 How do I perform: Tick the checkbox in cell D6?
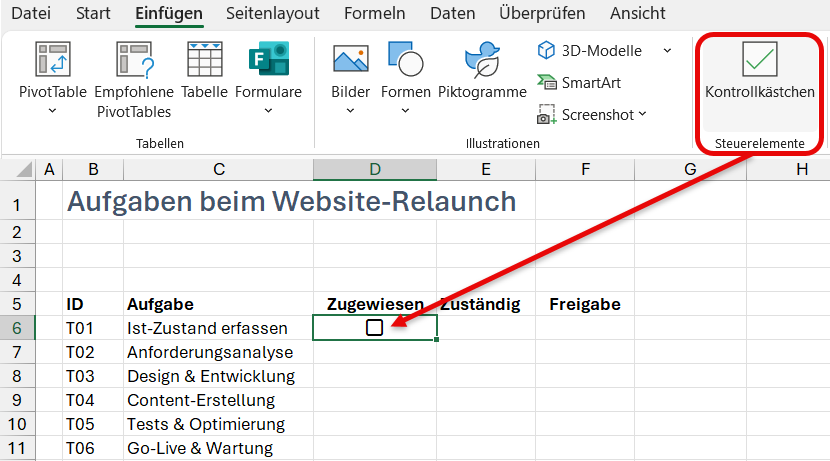click(374, 328)
